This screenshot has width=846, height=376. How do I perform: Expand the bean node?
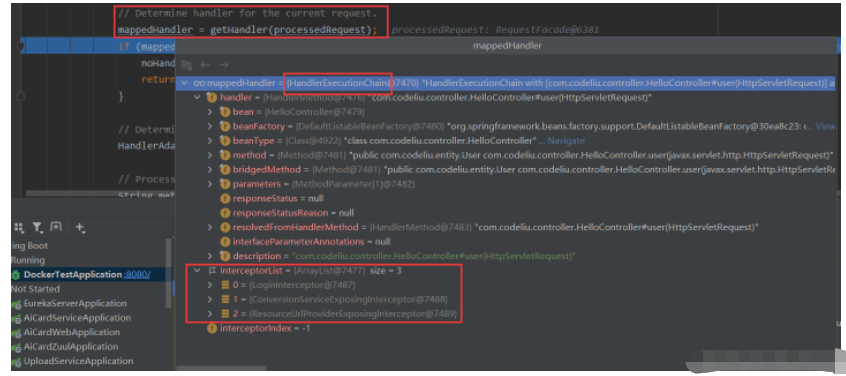coord(210,112)
